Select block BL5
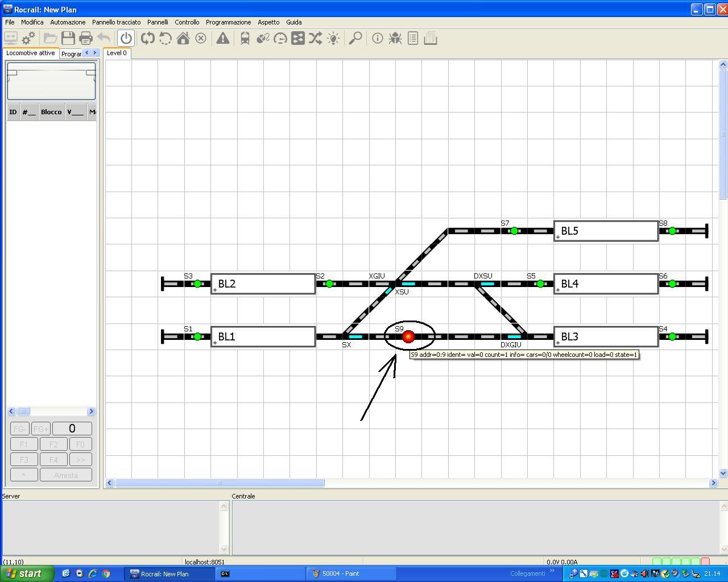The height and width of the screenshot is (582, 728). pos(606,231)
